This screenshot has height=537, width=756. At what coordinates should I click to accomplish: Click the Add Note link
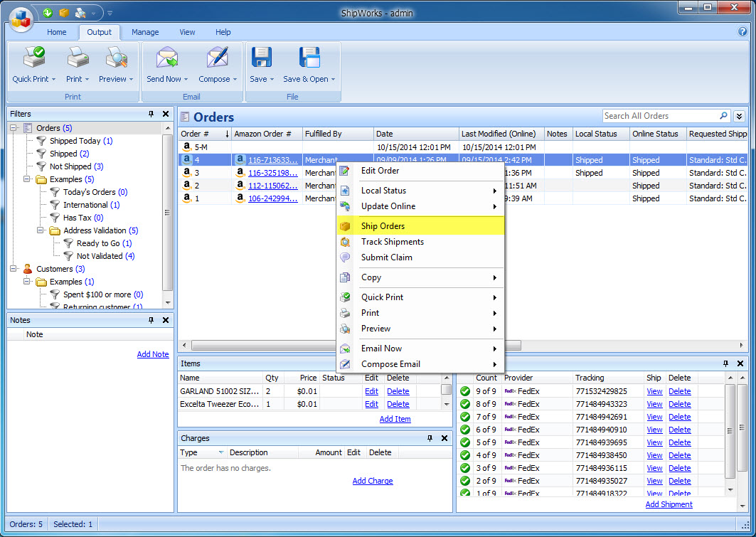click(x=153, y=354)
